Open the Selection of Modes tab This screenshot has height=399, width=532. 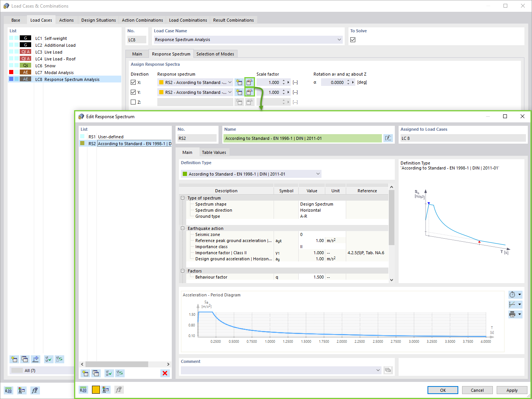[215, 54]
